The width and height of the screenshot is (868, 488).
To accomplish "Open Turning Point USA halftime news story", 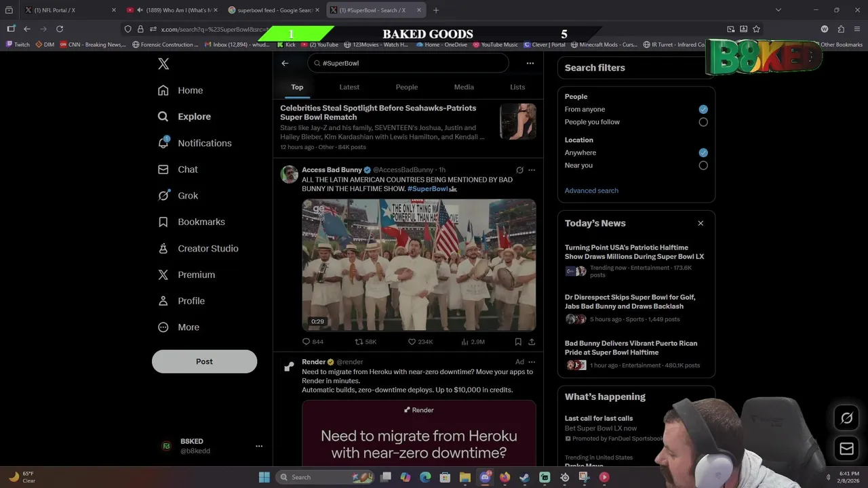I will (x=635, y=252).
